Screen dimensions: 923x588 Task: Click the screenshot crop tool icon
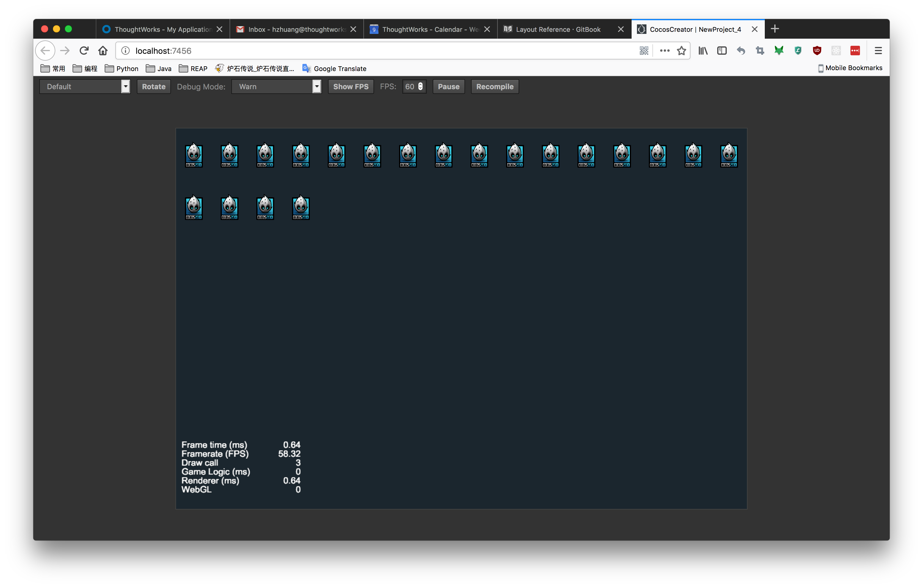click(x=760, y=50)
